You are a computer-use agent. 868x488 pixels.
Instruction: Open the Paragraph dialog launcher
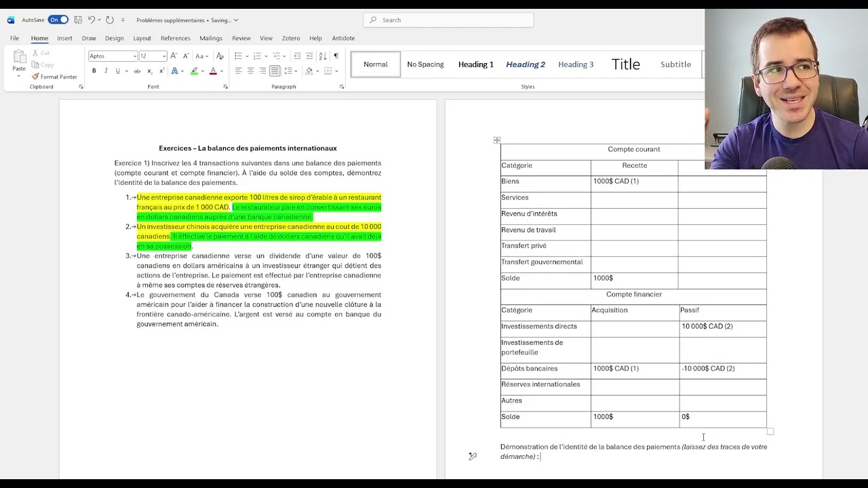(341, 87)
